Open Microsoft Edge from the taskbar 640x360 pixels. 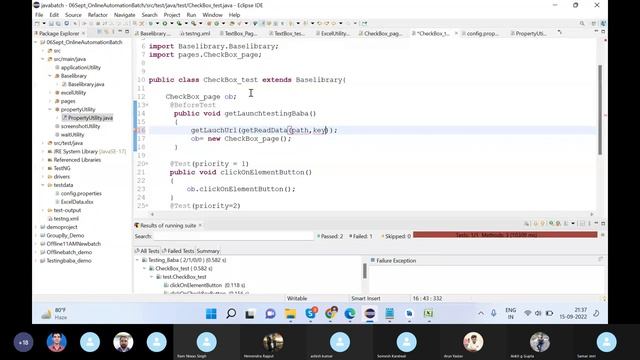coord(350,313)
